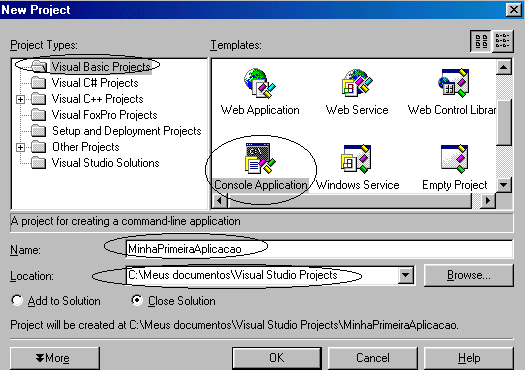This screenshot has height=370, width=525.
Task: Select the Add to Solution radio button
Action: [17, 300]
